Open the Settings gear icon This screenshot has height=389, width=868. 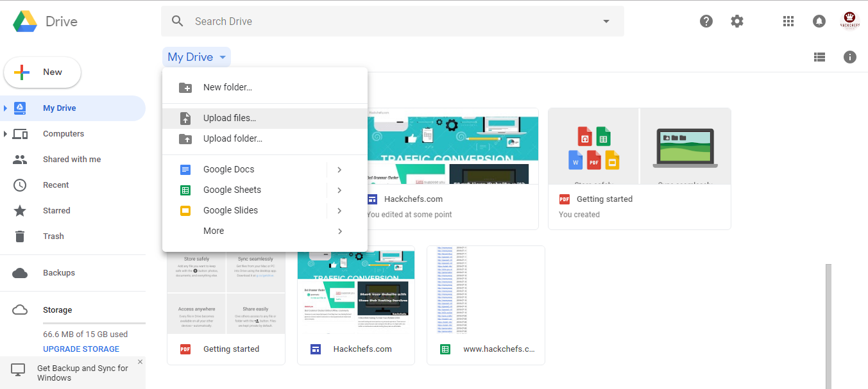[x=737, y=21]
